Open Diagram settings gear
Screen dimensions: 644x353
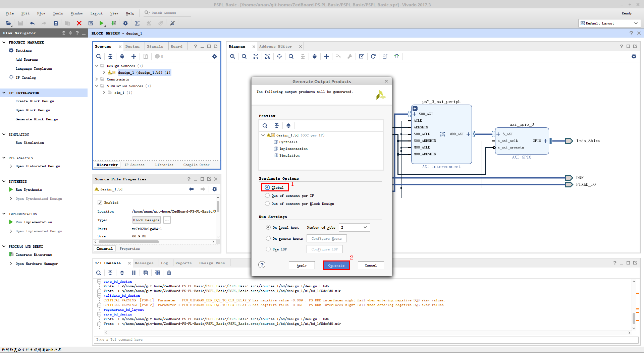[x=634, y=56]
